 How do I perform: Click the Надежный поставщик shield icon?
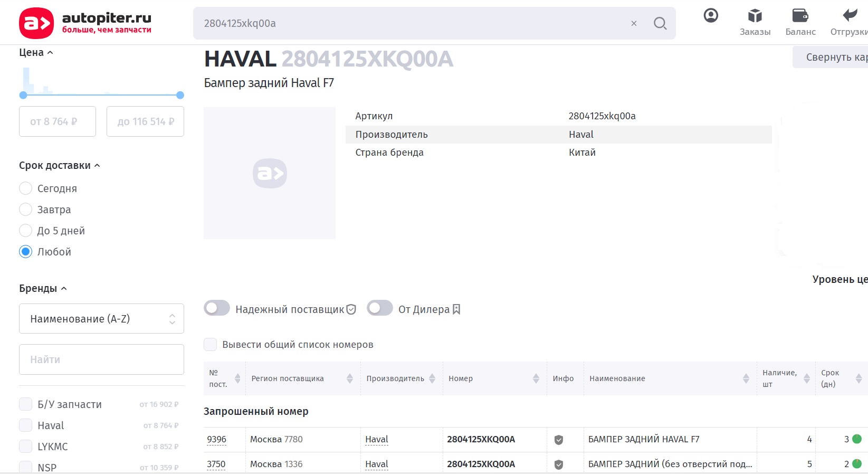[x=351, y=309]
